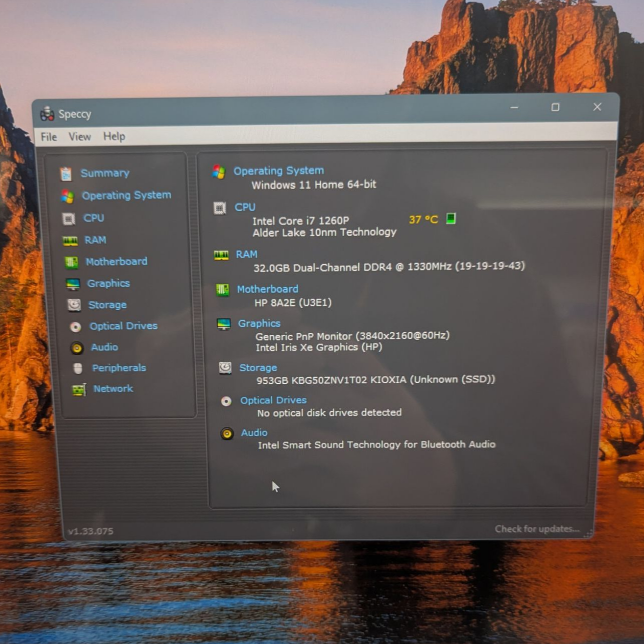644x644 pixels.
Task: Click Optical Drives disc icon in summary panel
Action: pos(226,401)
